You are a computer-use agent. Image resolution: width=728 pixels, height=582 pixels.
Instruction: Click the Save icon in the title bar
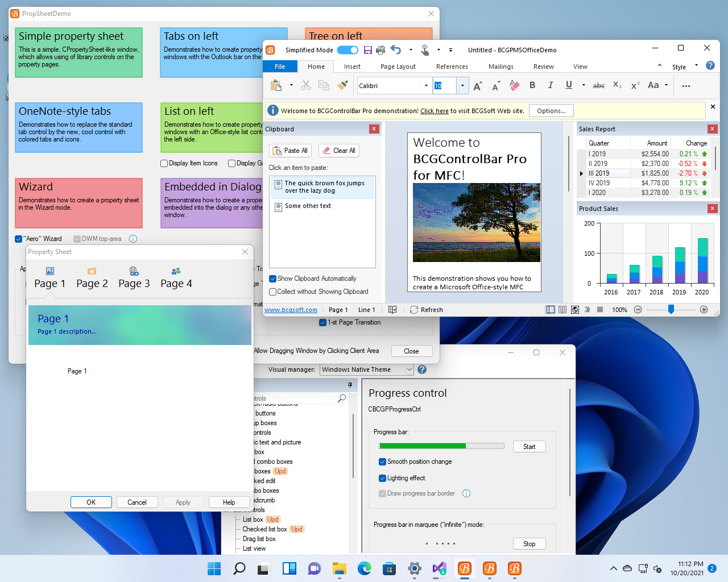(x=367, y=50)
